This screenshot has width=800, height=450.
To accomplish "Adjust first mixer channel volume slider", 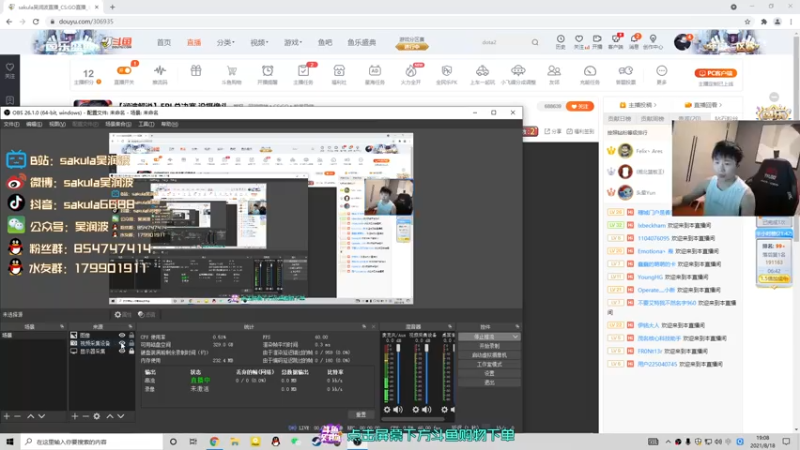I will (x=398, y=372).
